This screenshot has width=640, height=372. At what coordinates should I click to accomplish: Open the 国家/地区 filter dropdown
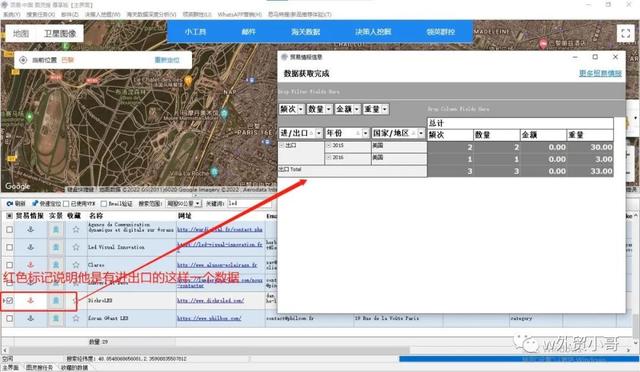pyautogui.click(x=421, y=133)
